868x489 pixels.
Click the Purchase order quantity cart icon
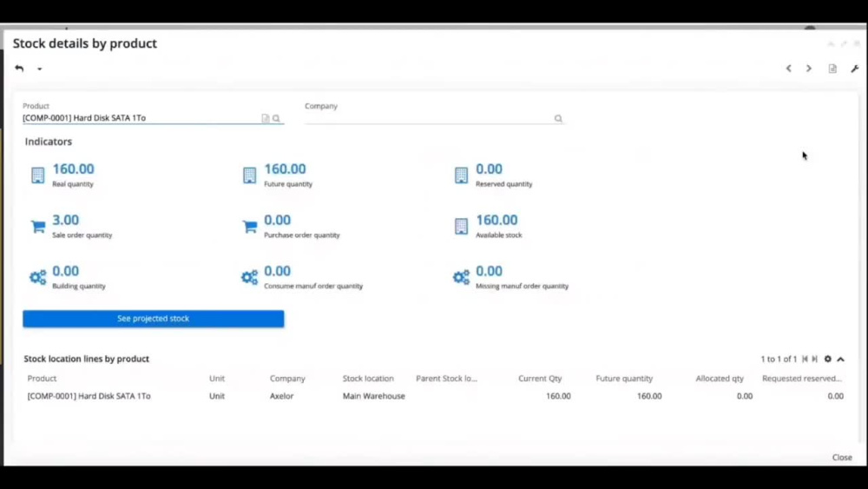point(250,227)
